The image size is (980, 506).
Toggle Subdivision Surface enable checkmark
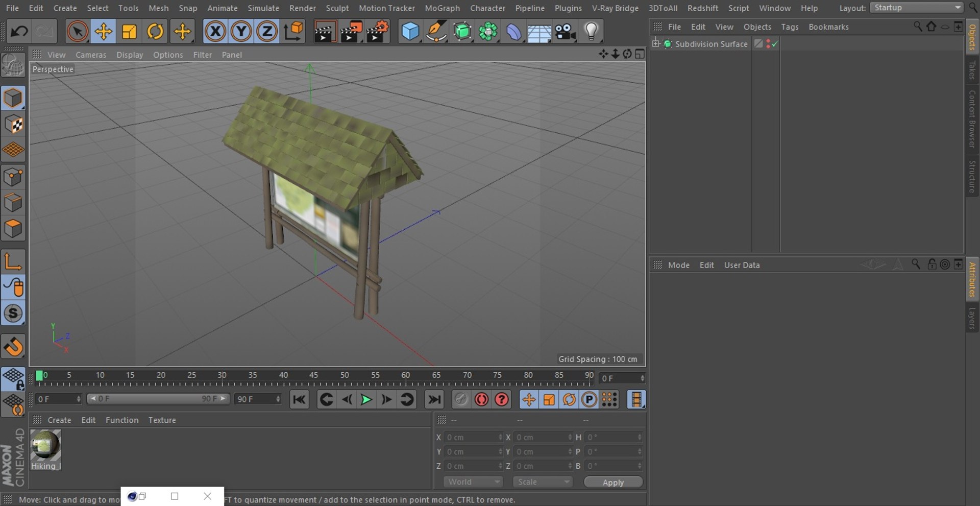(775, 44)
